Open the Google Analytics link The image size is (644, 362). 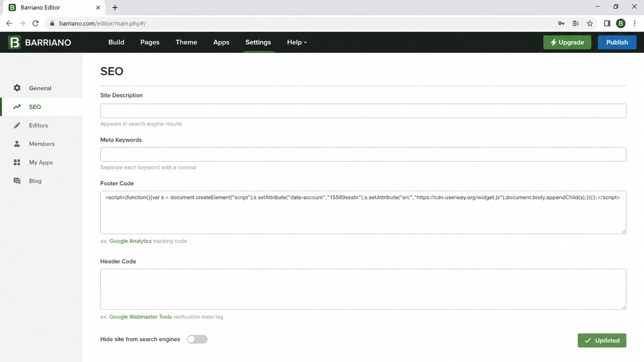(131, 241)
